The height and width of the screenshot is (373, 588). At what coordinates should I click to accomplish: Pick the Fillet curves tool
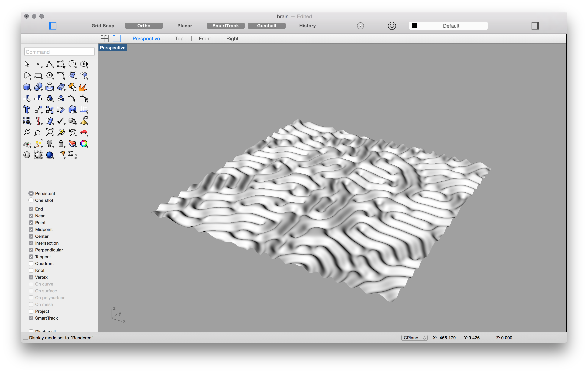pos(61,75)
